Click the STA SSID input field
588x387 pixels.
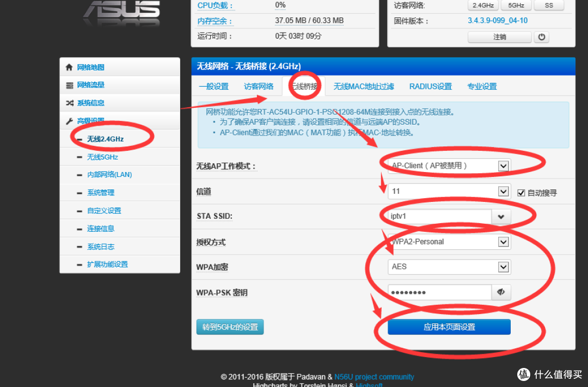coord(439,217)
